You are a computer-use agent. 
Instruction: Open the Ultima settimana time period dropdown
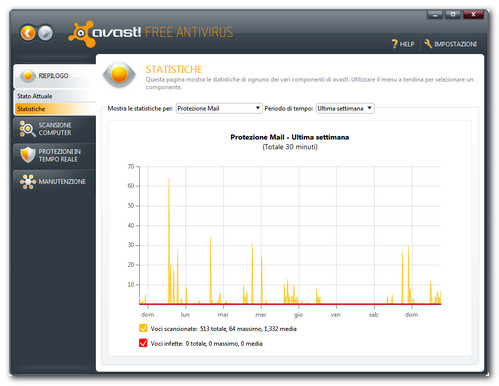pyautogui.click(x=345, y=108)
